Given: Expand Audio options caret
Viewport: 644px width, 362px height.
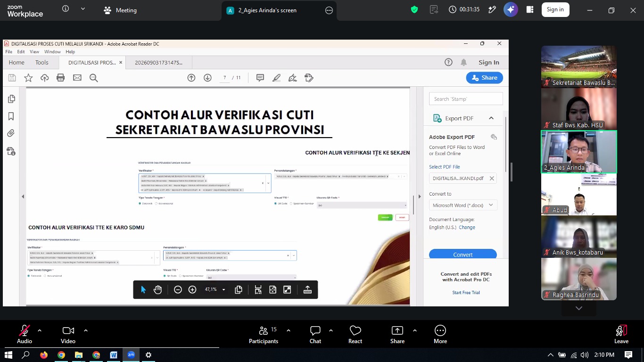Looking at the screenshot, I should 40,330.
